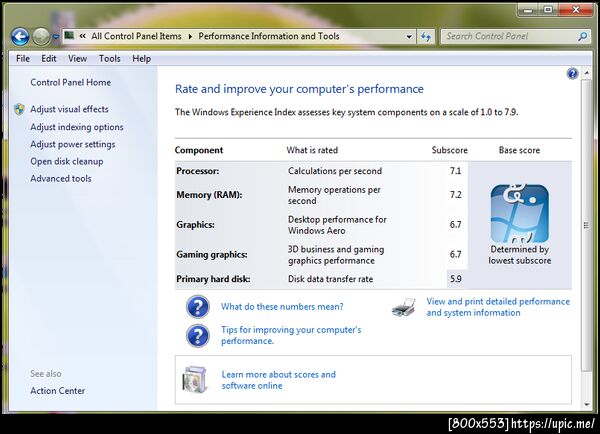Open the Tools menu
The height and width of the screenshot is (434, 600).
(x=109, y=59)
